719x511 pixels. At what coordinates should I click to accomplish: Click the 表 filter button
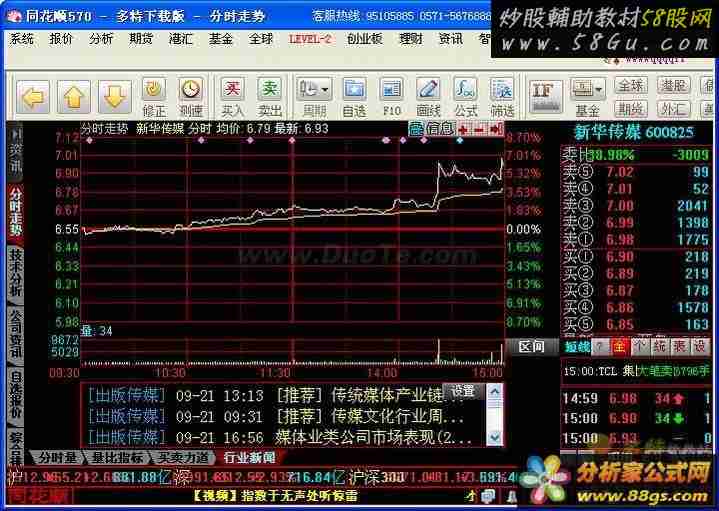point(679,347)
